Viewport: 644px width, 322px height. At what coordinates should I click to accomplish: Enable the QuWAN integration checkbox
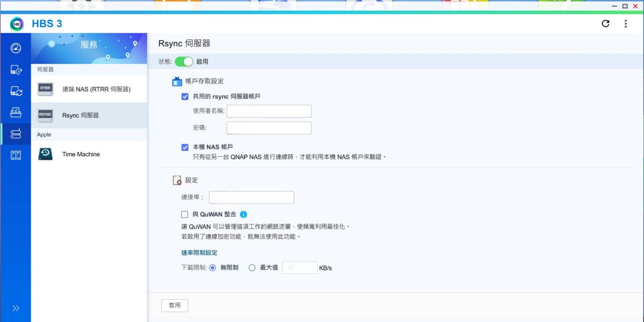[185, 215]
